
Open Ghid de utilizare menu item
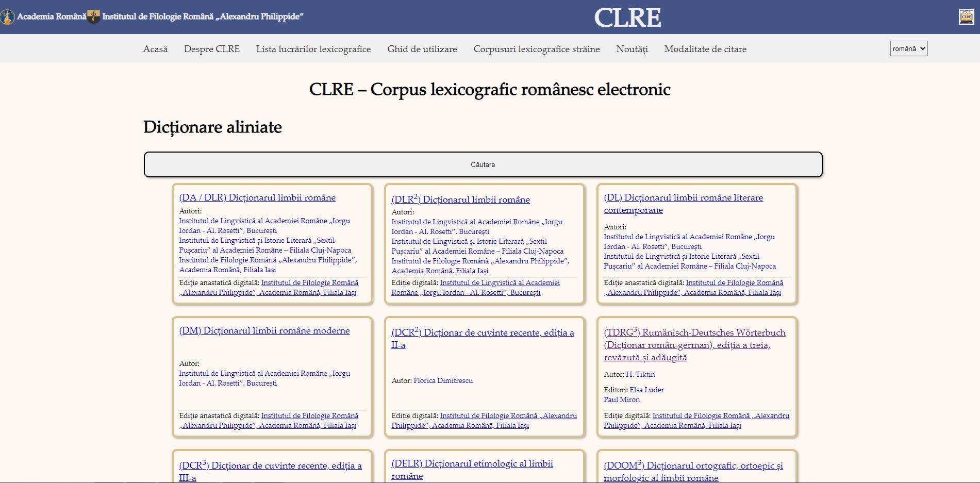pyautogui.click(x=422, y=49)
